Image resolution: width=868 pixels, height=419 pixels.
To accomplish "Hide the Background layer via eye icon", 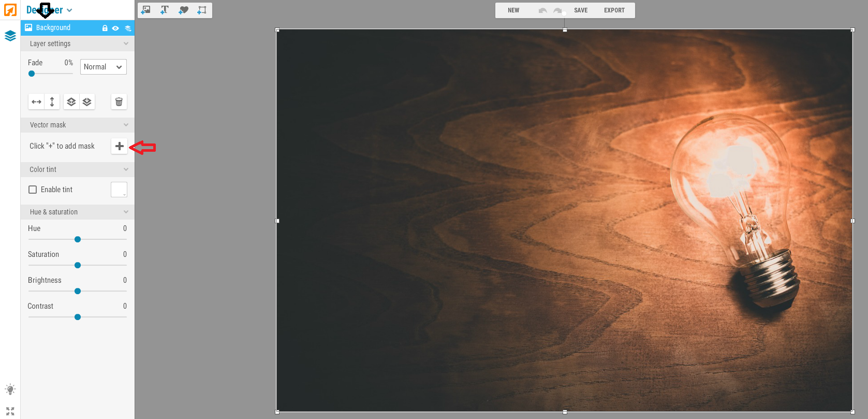I will pos(115,28).
